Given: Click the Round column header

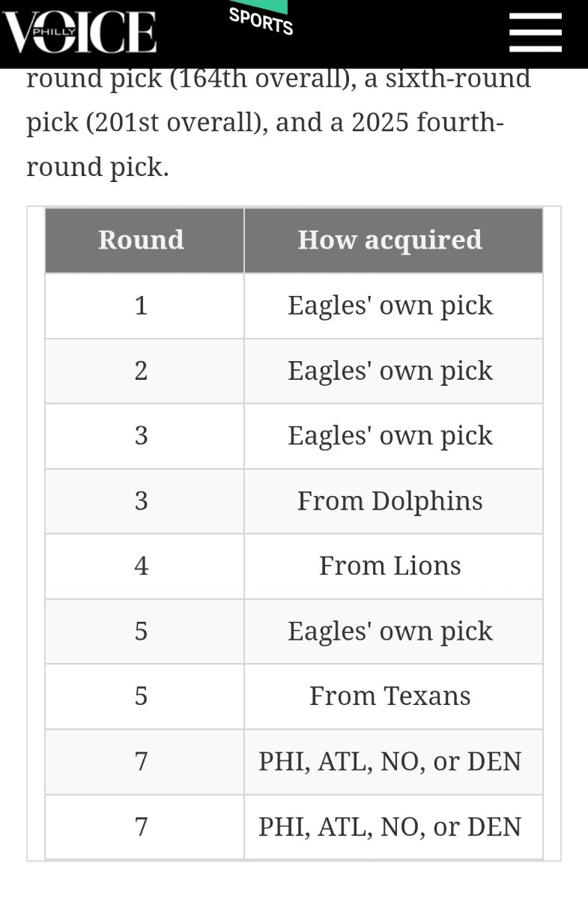Looking at the screenshot, I should (x=142, y=240).
